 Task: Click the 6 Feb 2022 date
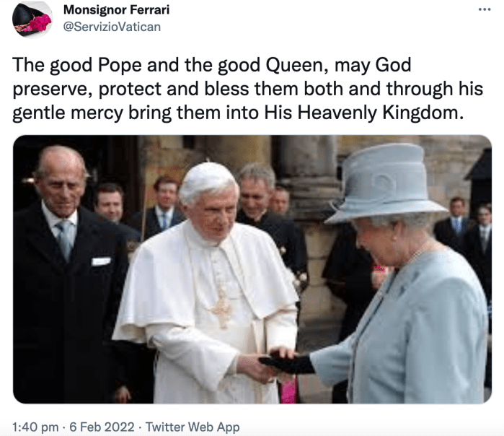(102, 427)
